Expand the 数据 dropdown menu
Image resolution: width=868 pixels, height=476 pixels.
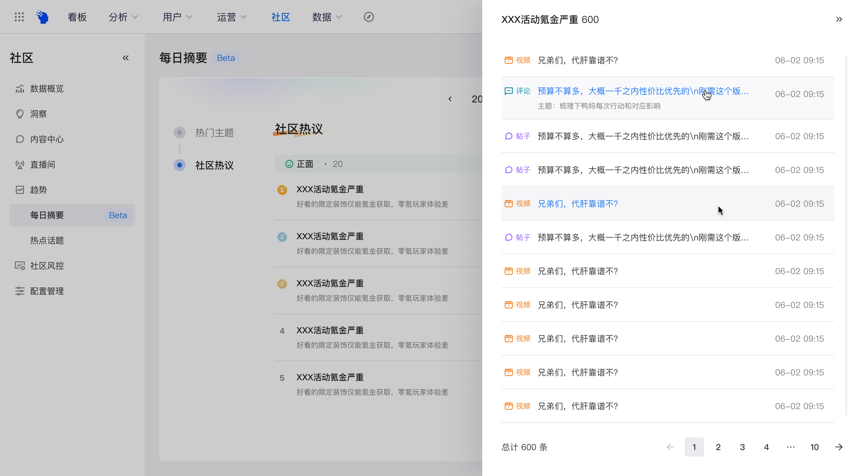[x=327, y=17]
